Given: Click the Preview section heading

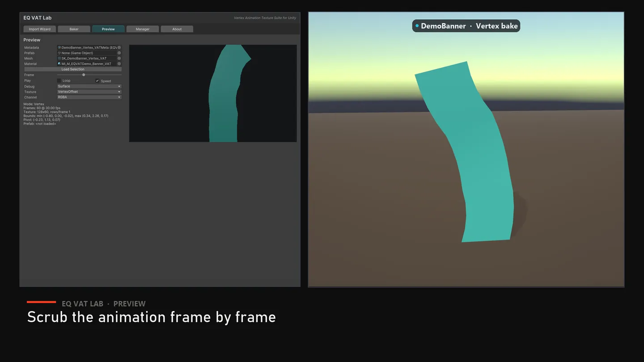Looking at the screenshot, I should (32, 40).
